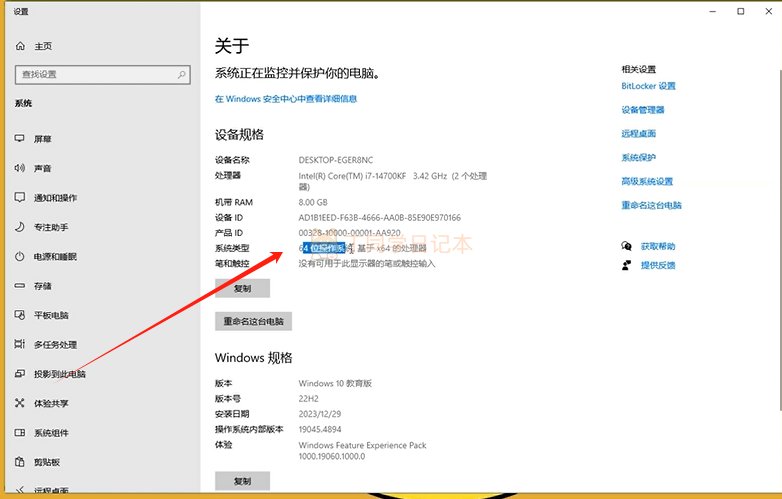The height and width of the screenshot is (499, 782).
Task: Open BitLocker settings (BitLocker 设置) link
Action: pyautogui.click(x=648, y=86)
